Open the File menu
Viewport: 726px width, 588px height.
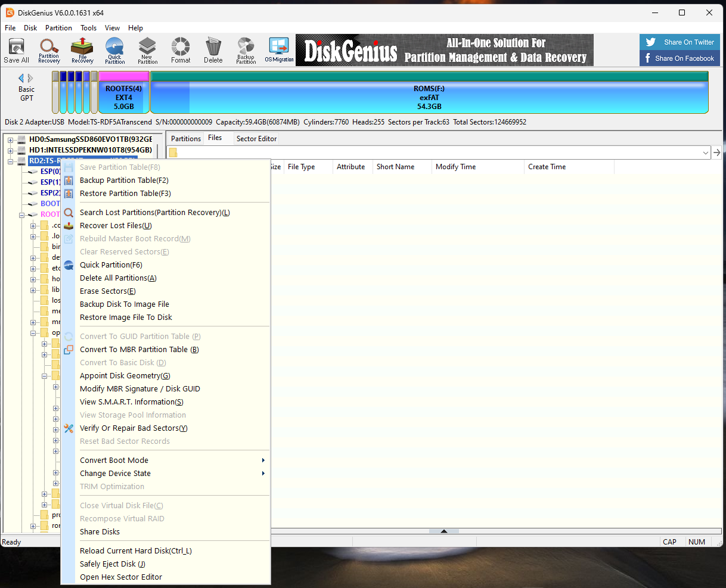(x=10, y=28)
